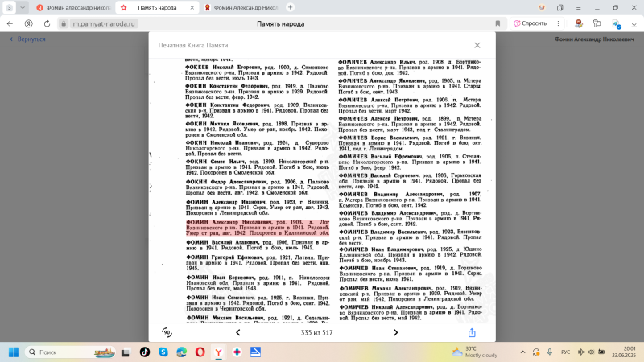The height and width of the screenshot is (362, 644).
Task: Show hidden system tray icons
Action: 522,352
